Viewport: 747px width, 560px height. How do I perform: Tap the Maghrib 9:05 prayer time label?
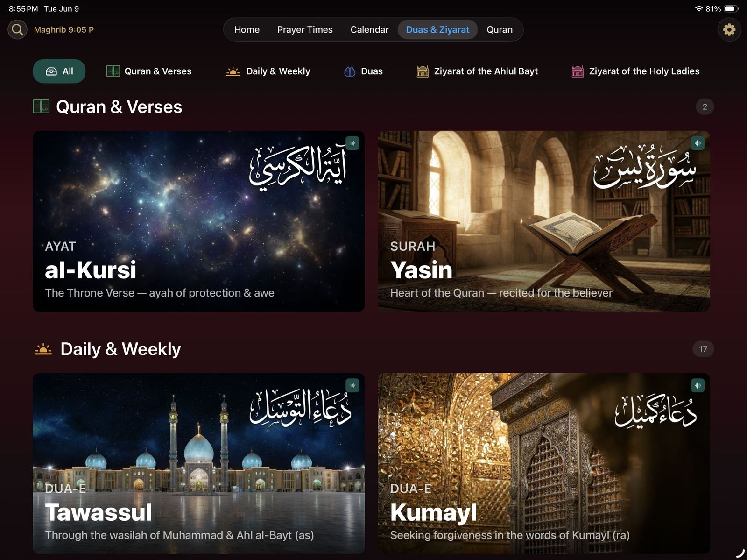pos(64,30)
